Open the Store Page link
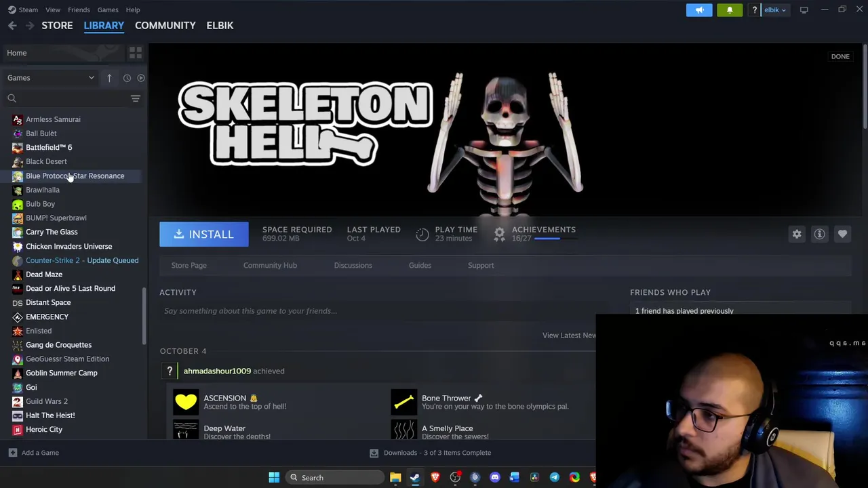Screen dimensions: 868x488 tap(189, 265)
